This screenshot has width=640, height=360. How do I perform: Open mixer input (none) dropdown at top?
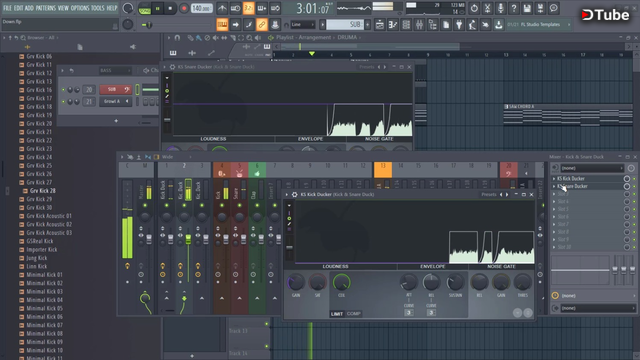(592, 168)
